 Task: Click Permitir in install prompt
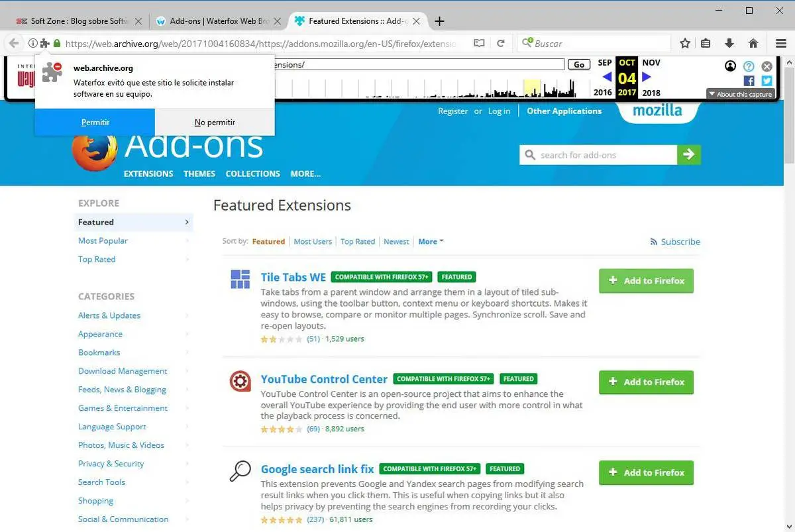[95, 123]
